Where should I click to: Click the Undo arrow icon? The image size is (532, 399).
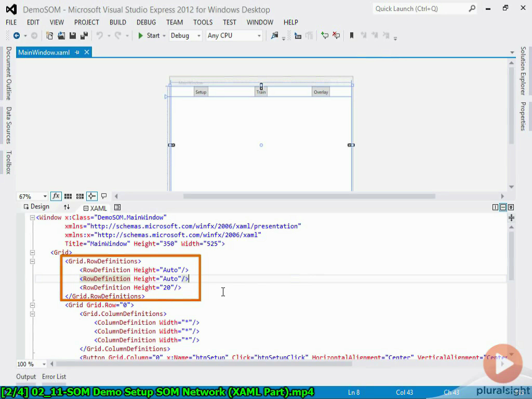point(99,35)
